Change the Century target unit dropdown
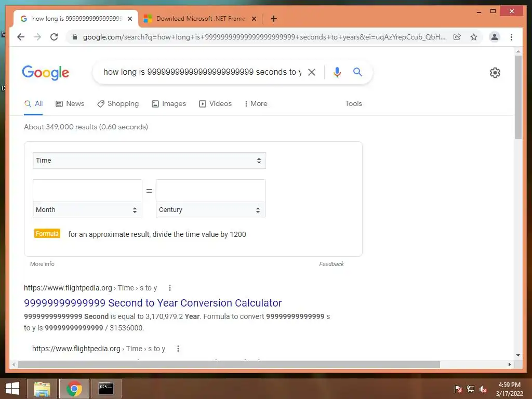The height and width of the screenshot is (399, 532). (210, 210)
